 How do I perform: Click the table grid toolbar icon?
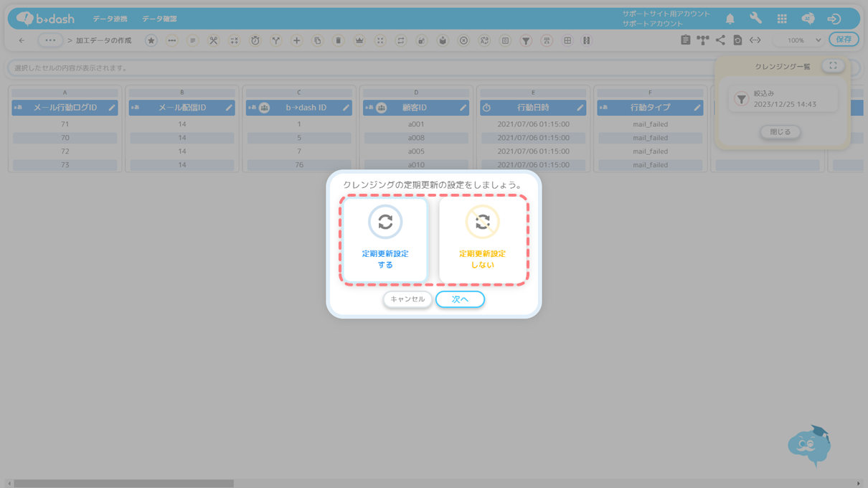pos(567,41)
